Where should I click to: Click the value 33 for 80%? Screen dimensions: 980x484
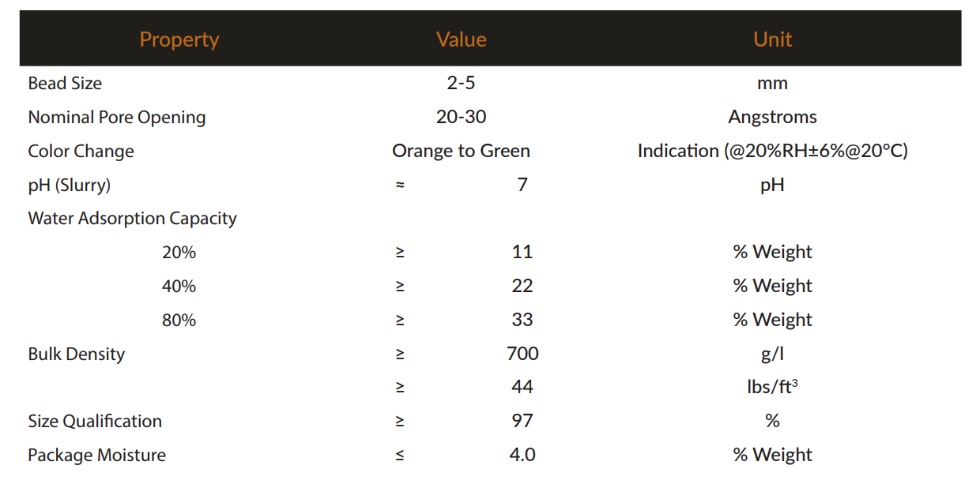coord(522,320)
